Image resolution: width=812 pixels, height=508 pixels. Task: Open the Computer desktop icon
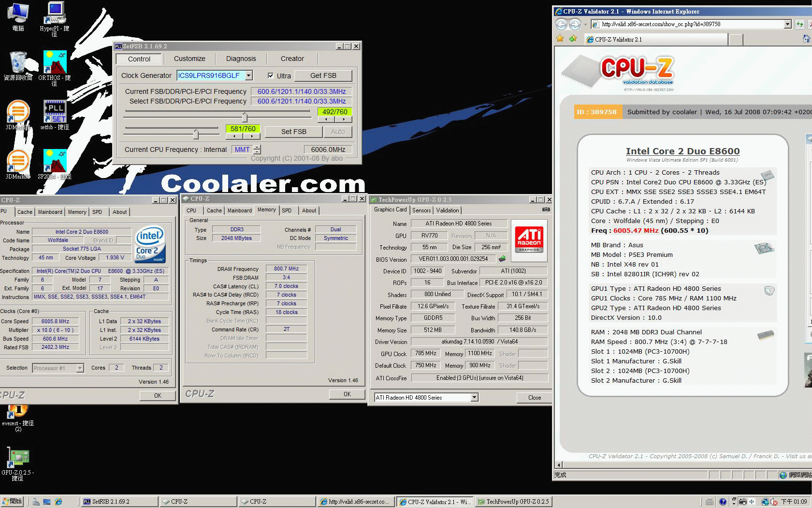click(18, 17)
